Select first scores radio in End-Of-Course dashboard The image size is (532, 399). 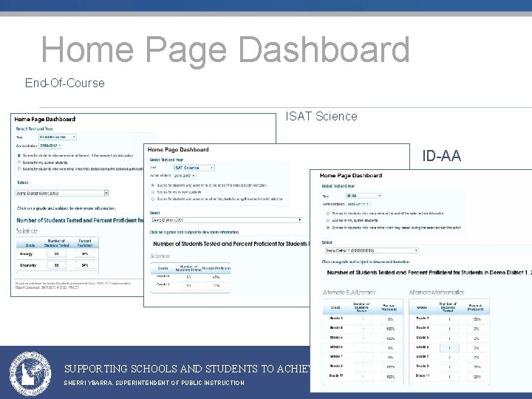click(x=19, y=155)
